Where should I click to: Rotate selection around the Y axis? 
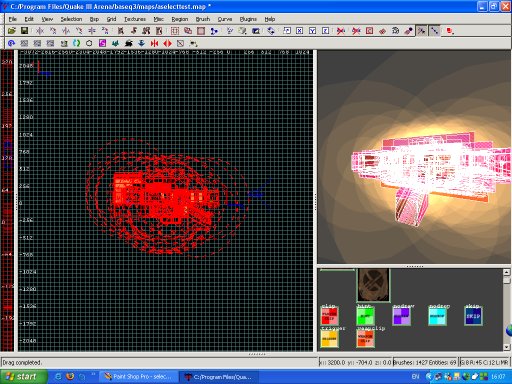(79, 31)
